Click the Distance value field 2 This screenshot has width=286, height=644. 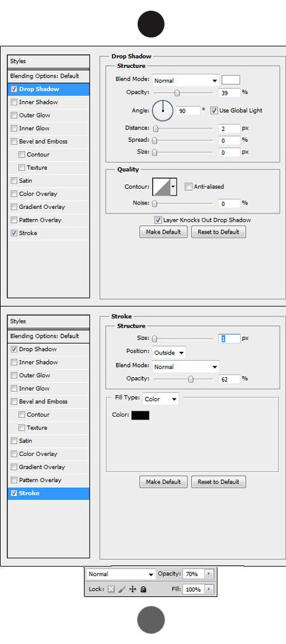229,128
